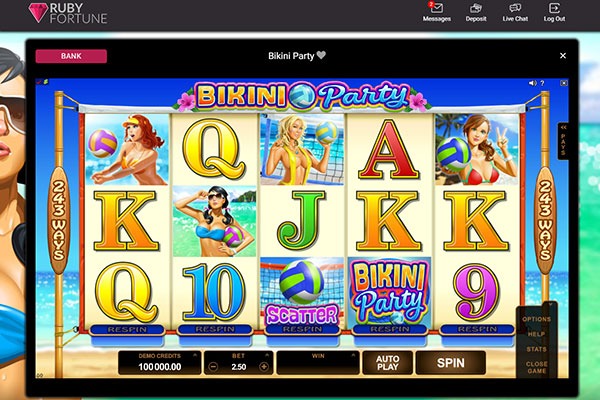The width and height of the screenshot is (600, 400).
Task: Click the Auto Play button
Action: 388,363
